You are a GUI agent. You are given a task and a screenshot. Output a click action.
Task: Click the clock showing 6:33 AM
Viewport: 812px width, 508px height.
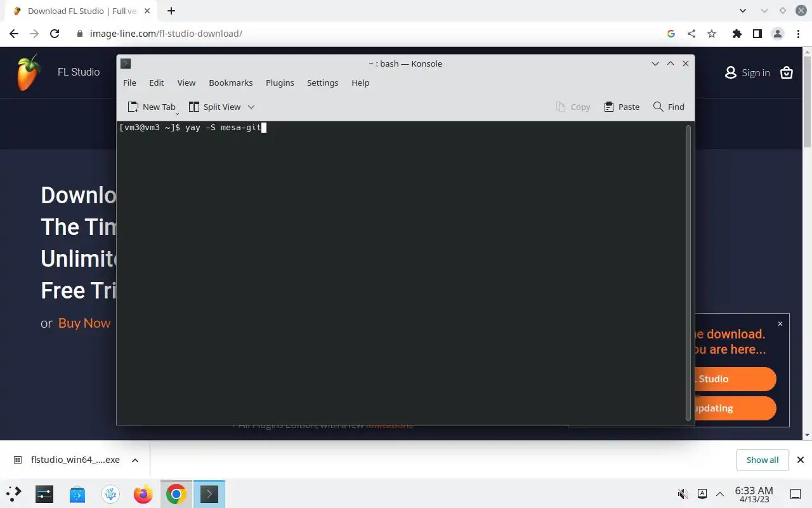pyautogui.click(x=754, y=494)
